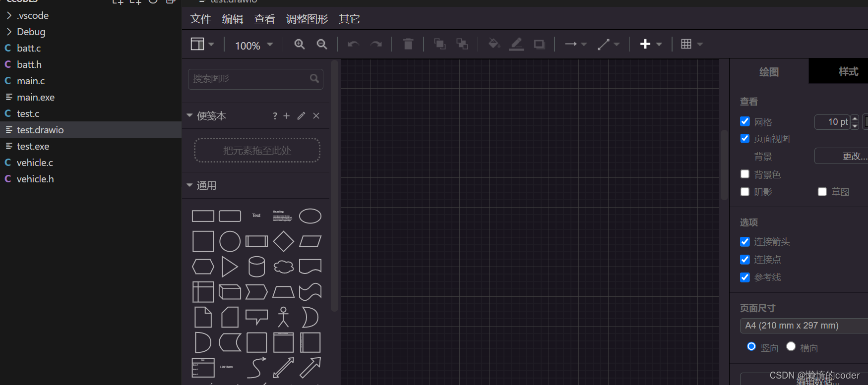Select the parallelogram shape

click(x=310, y=241)
